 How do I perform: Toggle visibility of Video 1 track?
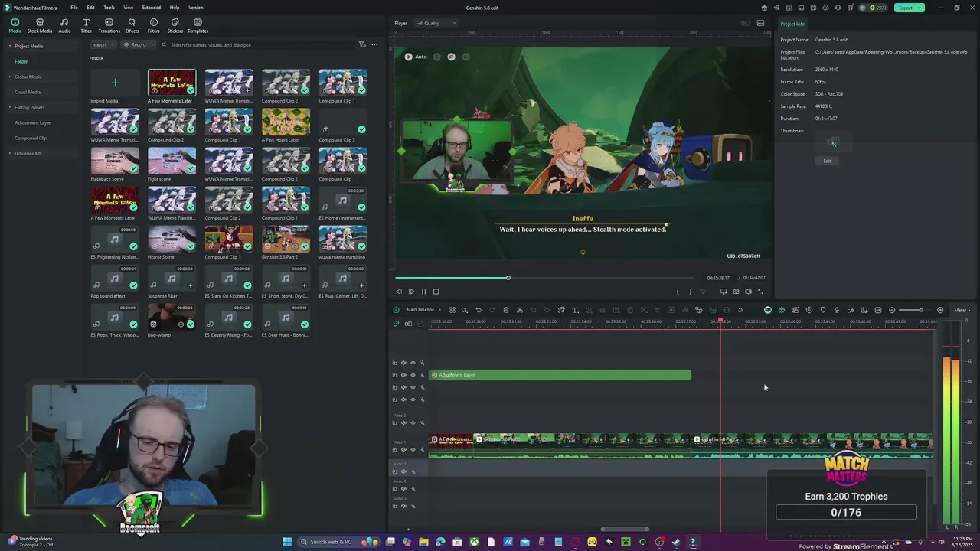coord(413,449)
